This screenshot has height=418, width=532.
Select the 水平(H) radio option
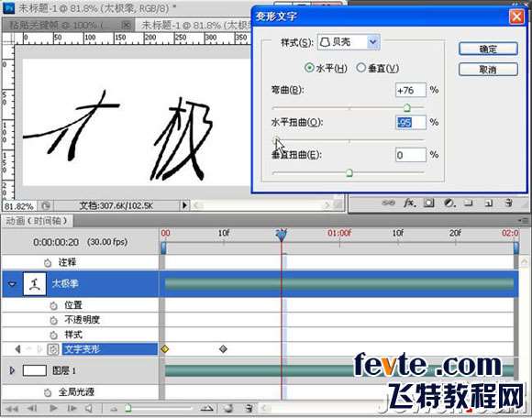[x=309, y=68]
